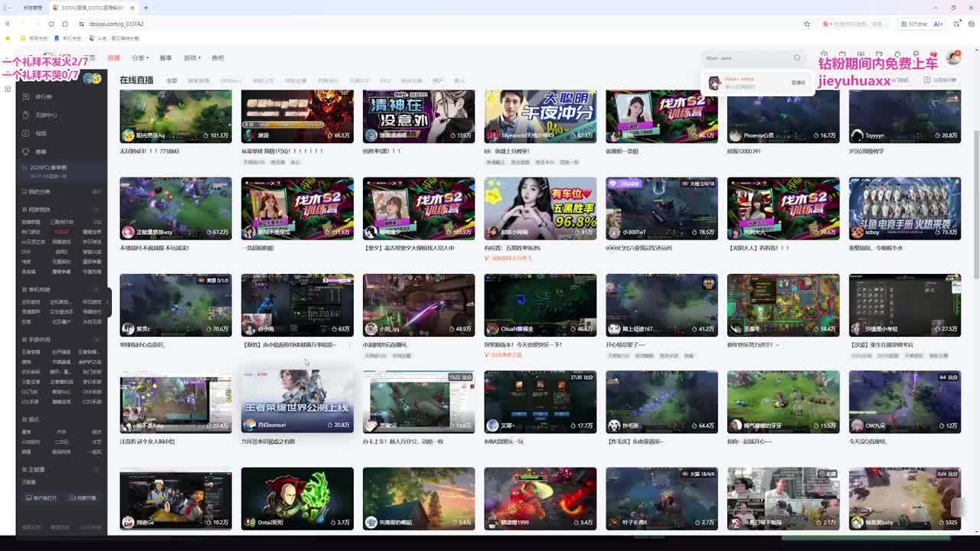Click the browser reload icon

(x=51, y=24)
